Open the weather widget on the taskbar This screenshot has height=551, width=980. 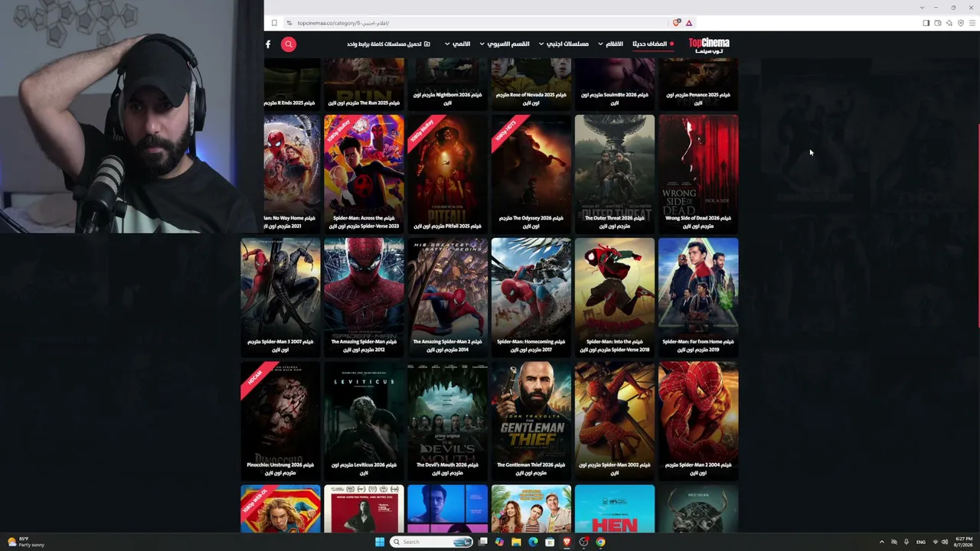[x=26, y=542]
